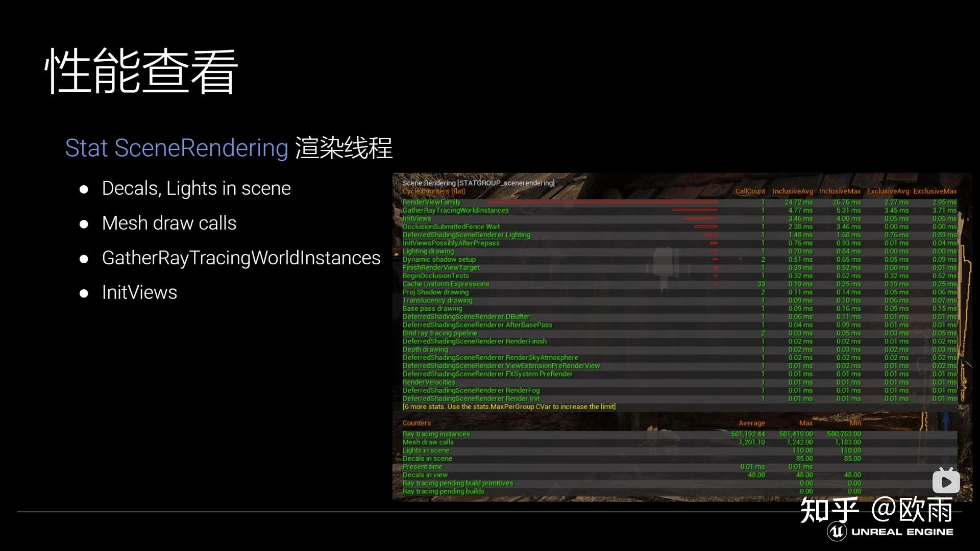Click the Decals in scene counter

tap(427, 459)
